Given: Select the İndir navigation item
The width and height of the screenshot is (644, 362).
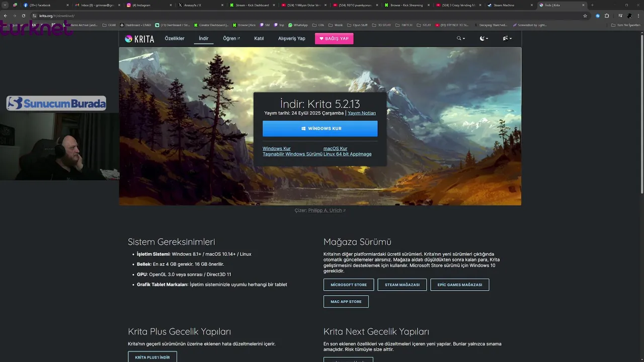Looking at the screenshot, I should [204, 39].
